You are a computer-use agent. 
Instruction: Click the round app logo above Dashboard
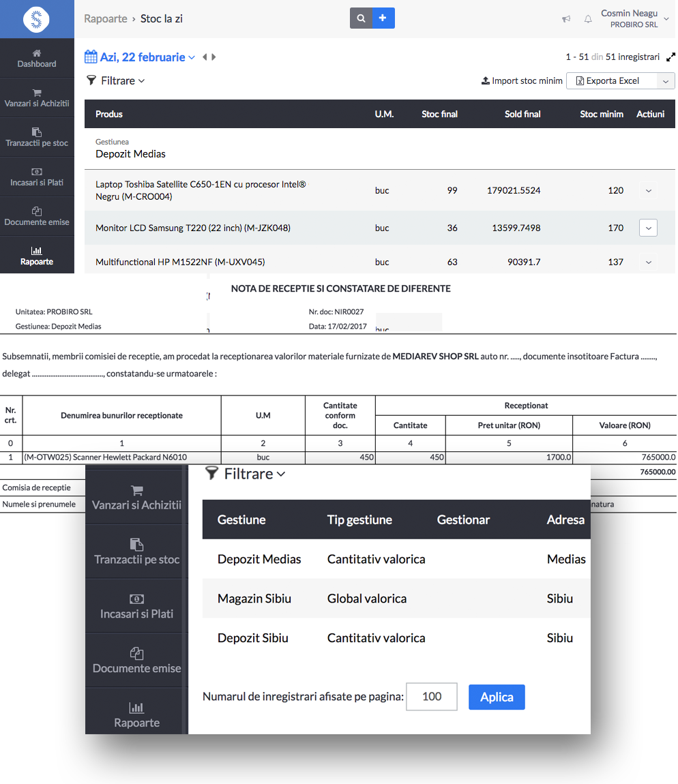(37, 20)
